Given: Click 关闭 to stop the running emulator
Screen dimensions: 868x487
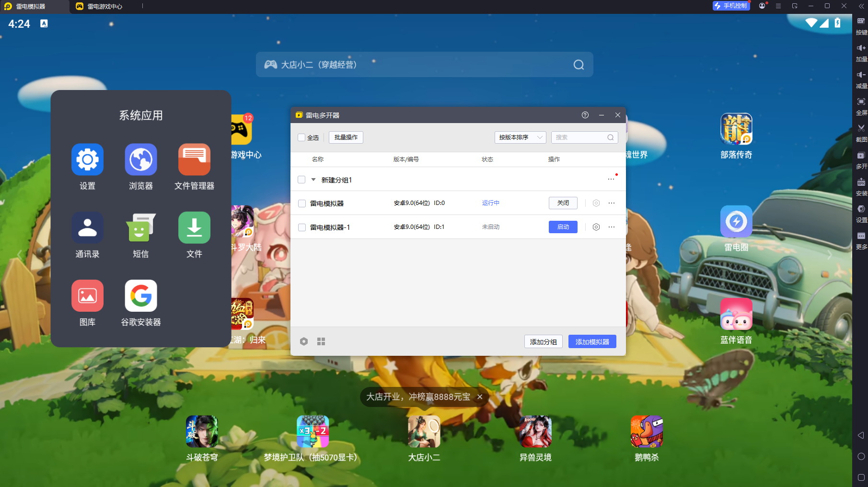Looking at the screenshot, I should 563,203.
